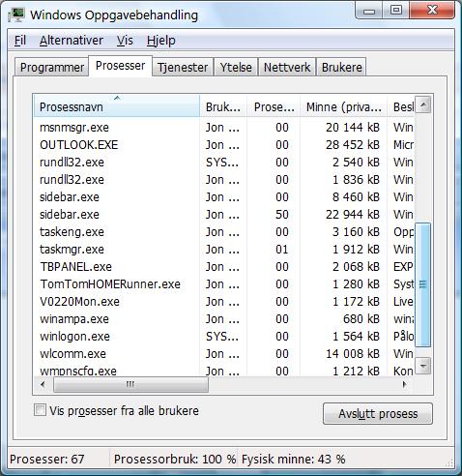The height and width of the screenshot is (476, 462).
Task: Select the taskeng.exe process
Action: pyautogui.click(x=223, y=232)
